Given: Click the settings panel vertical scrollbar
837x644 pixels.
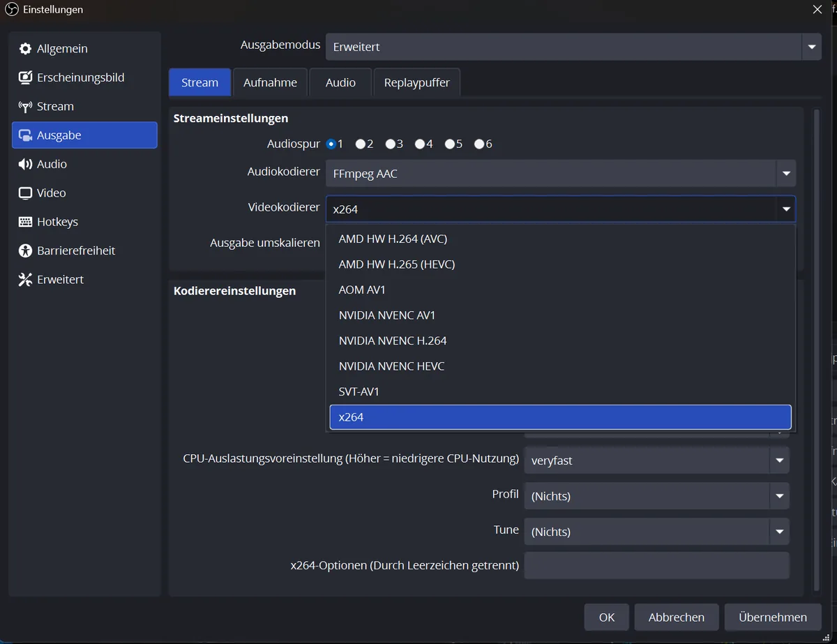Looking at the screenshot, I should [x=817, y=349].
